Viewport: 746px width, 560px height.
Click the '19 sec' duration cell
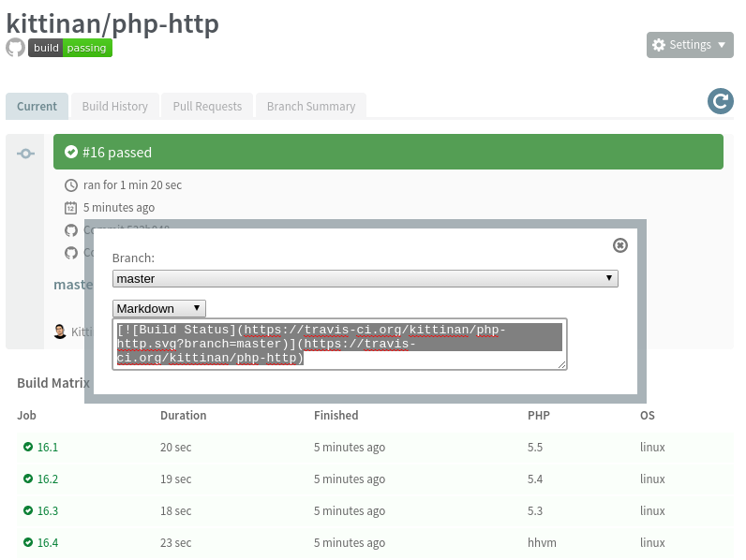pyautogui.click(x=175, y=479)
